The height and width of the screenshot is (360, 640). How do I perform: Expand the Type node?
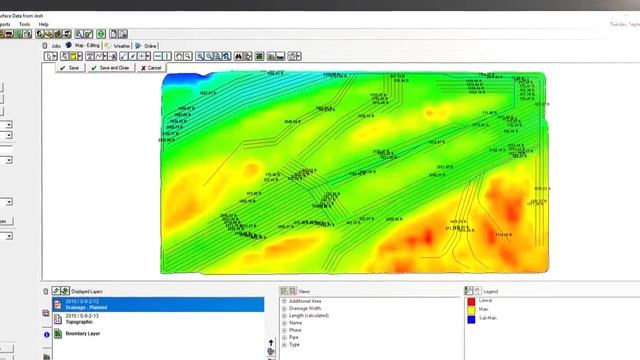(284, 345)
